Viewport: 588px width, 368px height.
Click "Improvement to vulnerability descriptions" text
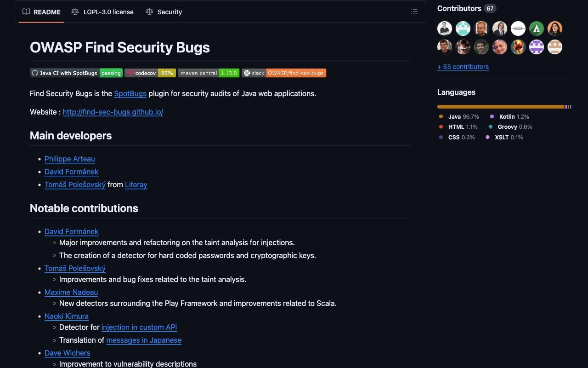pos(128,364)
